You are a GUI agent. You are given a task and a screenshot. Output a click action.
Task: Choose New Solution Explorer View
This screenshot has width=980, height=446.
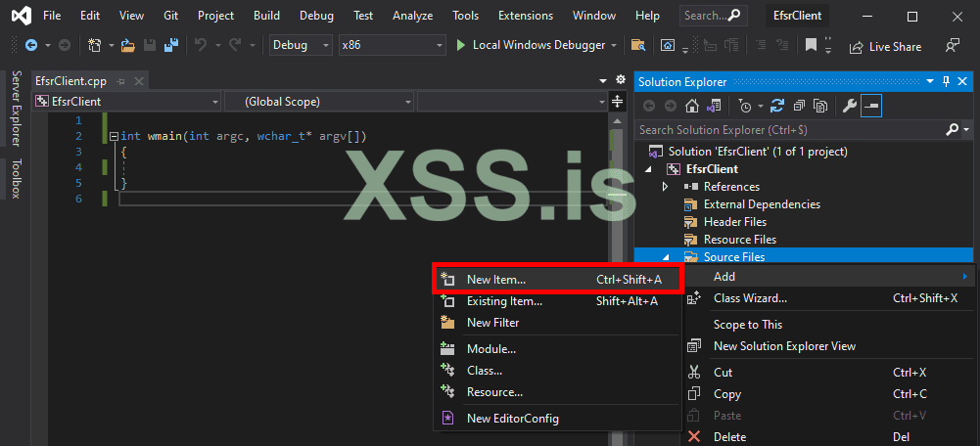(828, 346)
